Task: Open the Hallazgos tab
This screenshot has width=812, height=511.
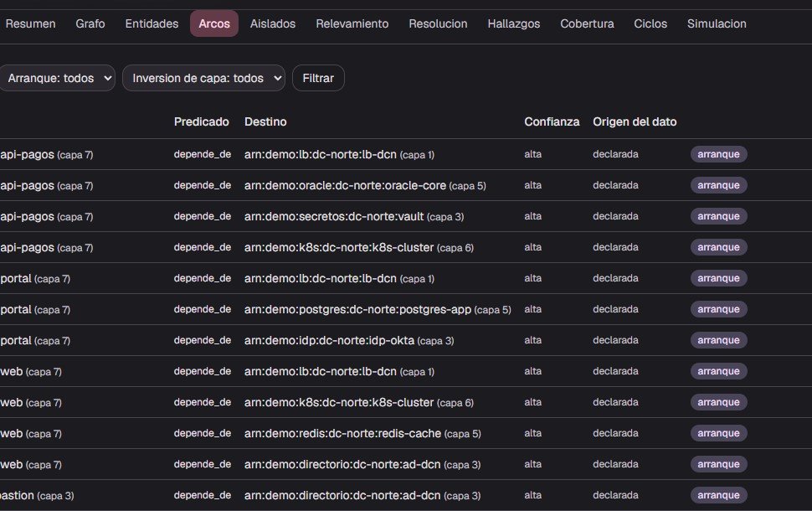Action: tap(514, 23)
